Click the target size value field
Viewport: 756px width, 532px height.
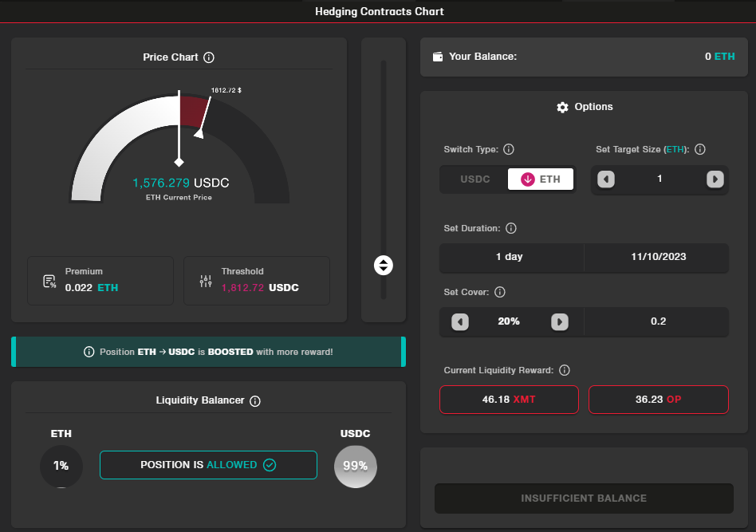(x=660, y=179)
